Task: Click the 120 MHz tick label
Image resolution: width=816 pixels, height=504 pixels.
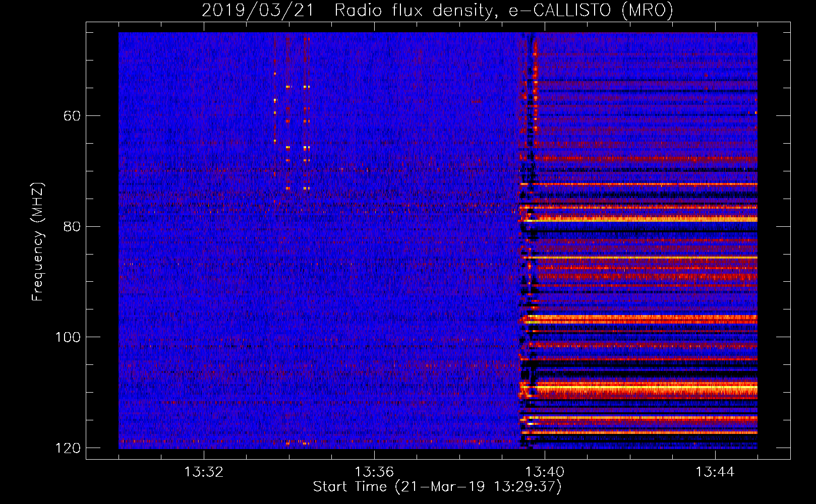Action: [68, 448]
